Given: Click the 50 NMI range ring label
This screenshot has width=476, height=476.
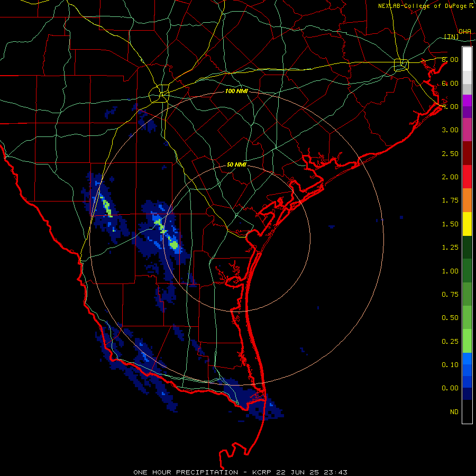Looking at the screenshot, I should (236, 164).
